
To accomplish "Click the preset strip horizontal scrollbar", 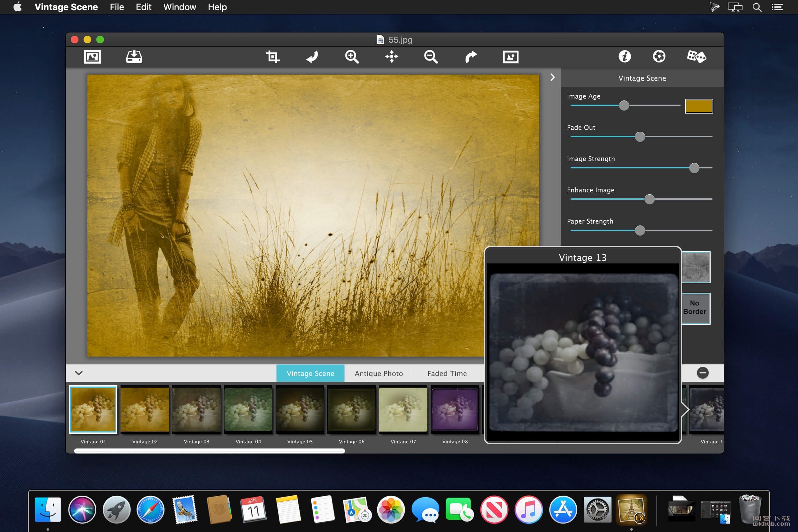I will [209, 451].
